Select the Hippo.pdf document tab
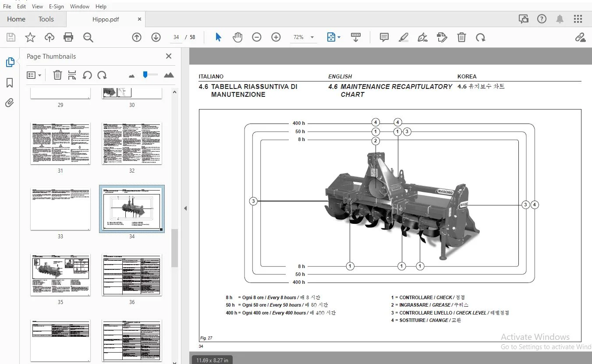The height and width of the screenshot is (364, 592). click(106, 19)
